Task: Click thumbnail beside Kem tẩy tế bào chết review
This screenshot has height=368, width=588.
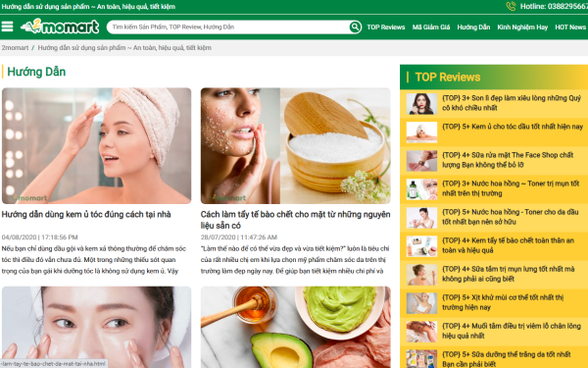Action: coord(421,246)
